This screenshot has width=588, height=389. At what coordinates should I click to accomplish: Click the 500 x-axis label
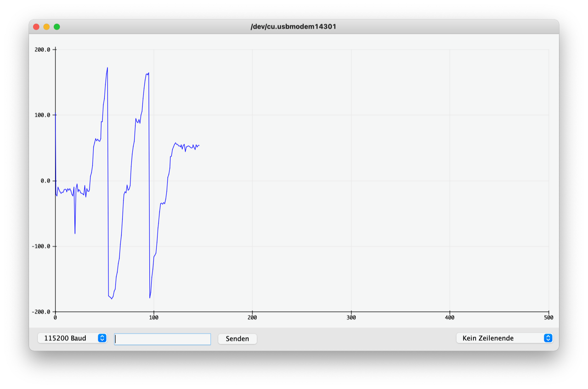(548, 317)
